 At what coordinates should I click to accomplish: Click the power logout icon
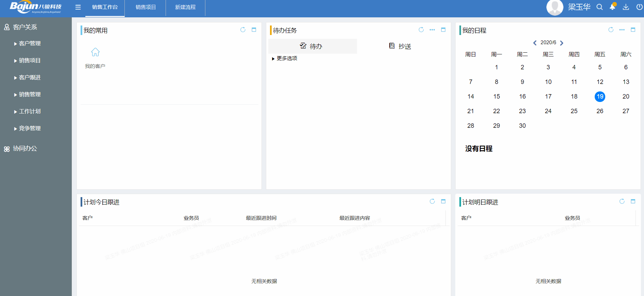click(639, 7)
